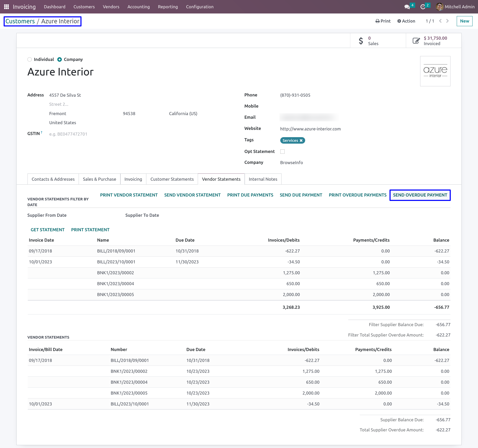The height and width of the screenshot is (448, 478).
Task: Switch to Sales & Purchase tab
Action: tap(100, 179)
